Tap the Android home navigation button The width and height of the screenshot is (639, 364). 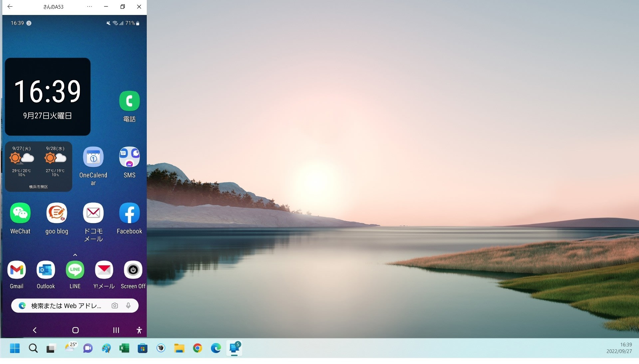tap(76, 330)
